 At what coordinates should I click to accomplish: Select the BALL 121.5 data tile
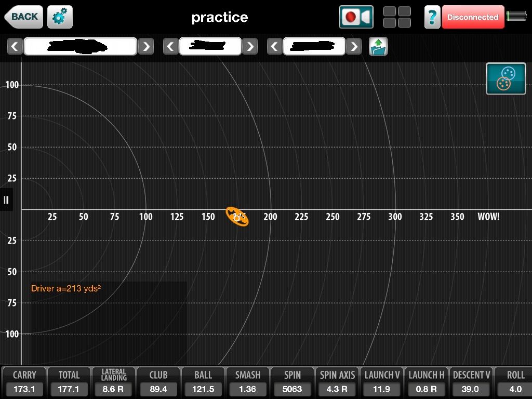tap(203, 382)
